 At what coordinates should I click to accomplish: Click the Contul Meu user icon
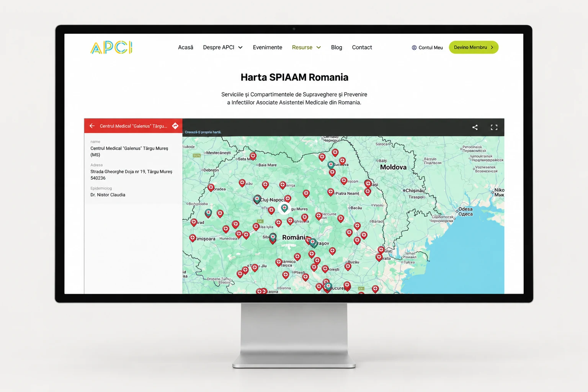click(414, 47)
